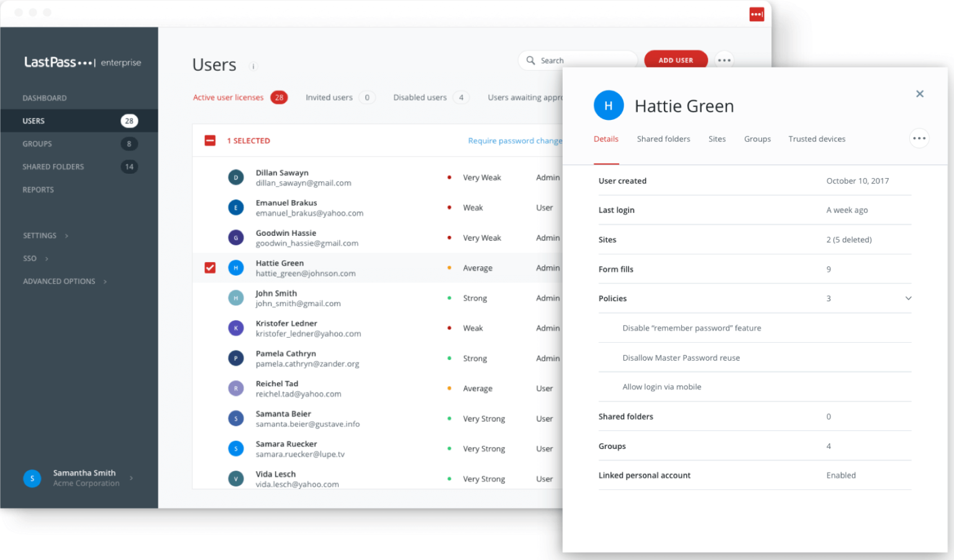The width and height of the screenshot is (954, 560).
Task: Open the search field magnifier icon
Action: pyautogui.click(x=530, y=60)
